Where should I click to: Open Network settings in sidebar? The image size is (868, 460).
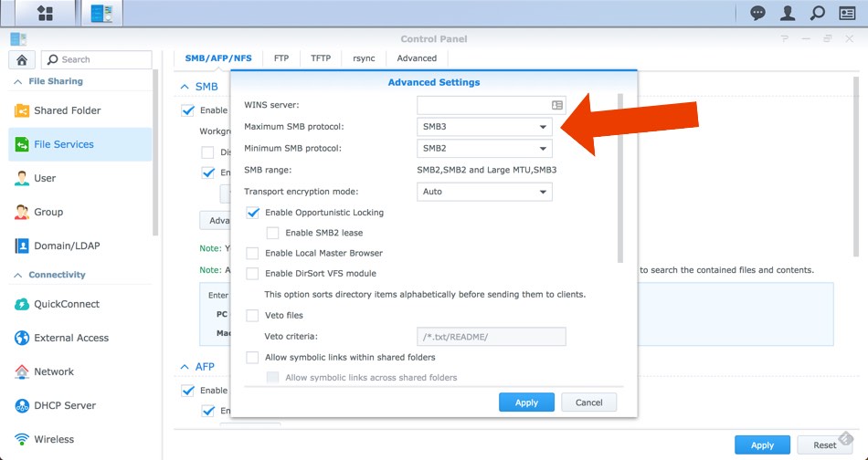click(x=80, y=371)
